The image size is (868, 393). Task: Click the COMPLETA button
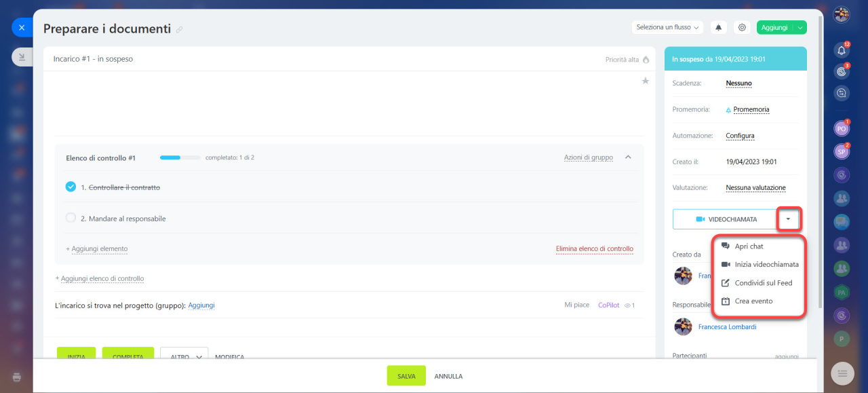tap(128, 354)
